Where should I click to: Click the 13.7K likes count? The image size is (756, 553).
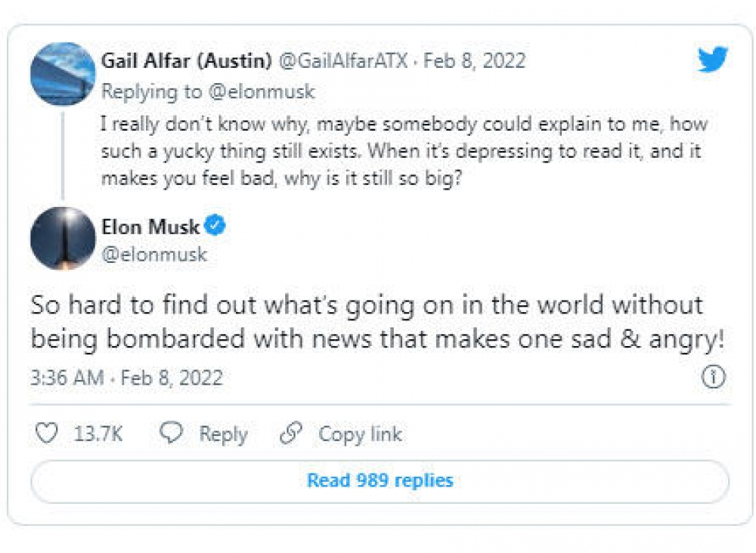(98, 434)
